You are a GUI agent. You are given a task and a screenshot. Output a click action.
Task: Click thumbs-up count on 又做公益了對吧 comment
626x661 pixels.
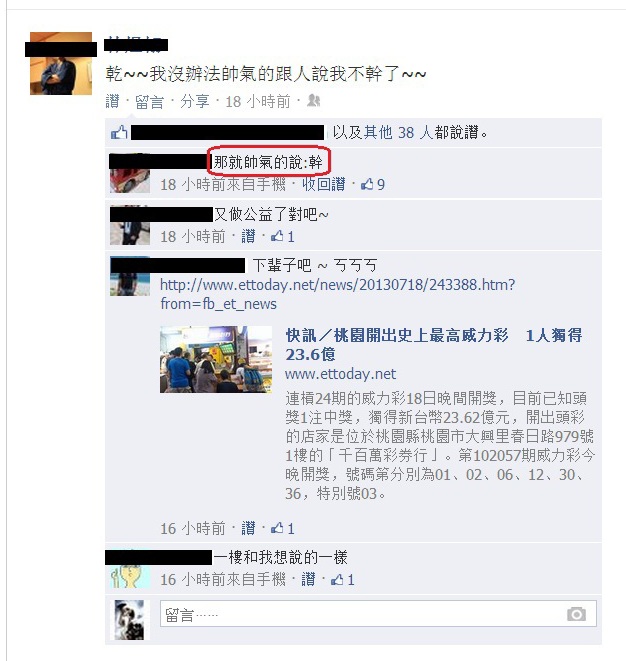tap(282, 236)
